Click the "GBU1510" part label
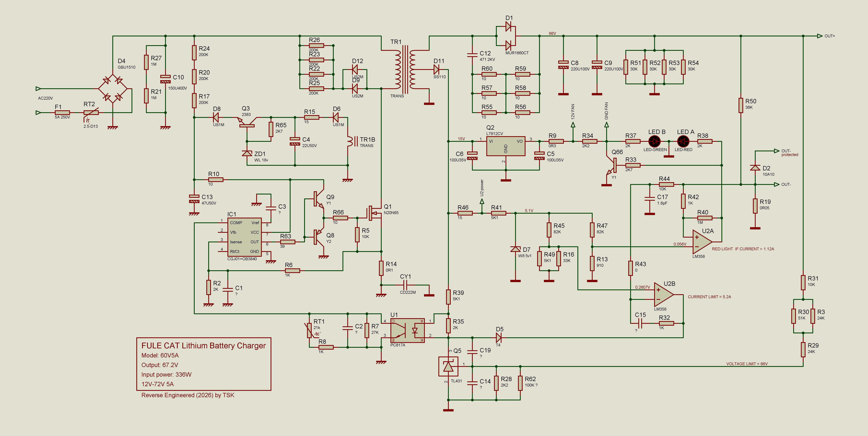This screenshot has width=868, height=436. coord(126,67)
